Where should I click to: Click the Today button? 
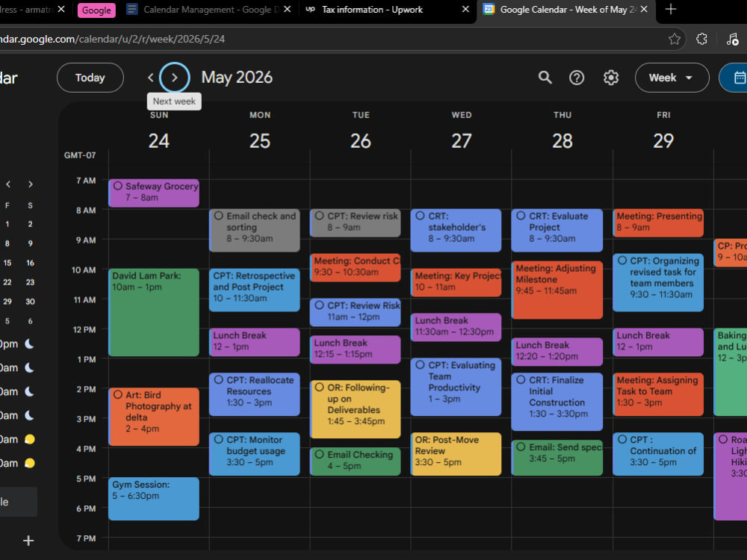pos(90,77)
